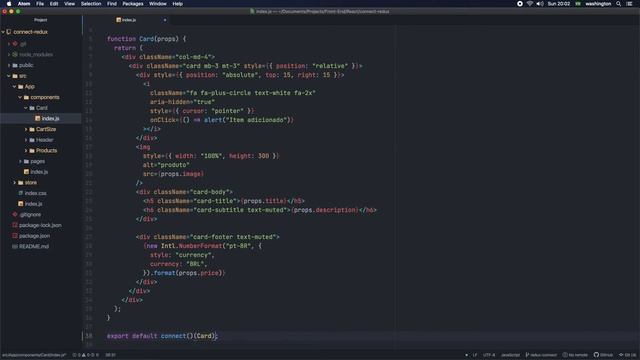Expand the node_modules folder
The width and height of the screenshot is (640, 360).
pos(9,54)
